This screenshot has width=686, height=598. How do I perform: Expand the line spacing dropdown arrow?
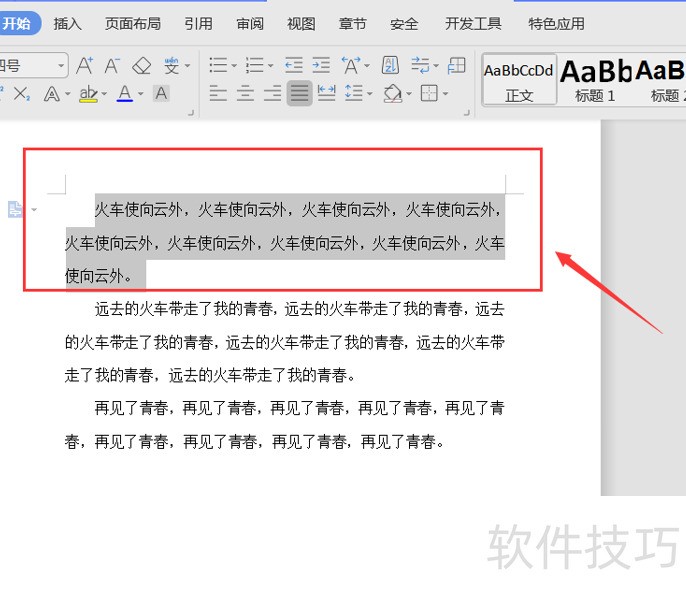[370, 94]
